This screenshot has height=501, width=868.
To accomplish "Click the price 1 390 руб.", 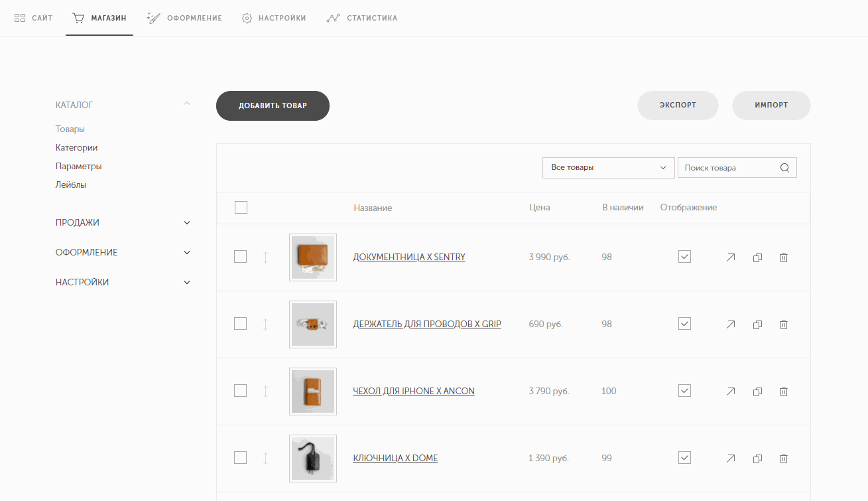I will (549, 459).
